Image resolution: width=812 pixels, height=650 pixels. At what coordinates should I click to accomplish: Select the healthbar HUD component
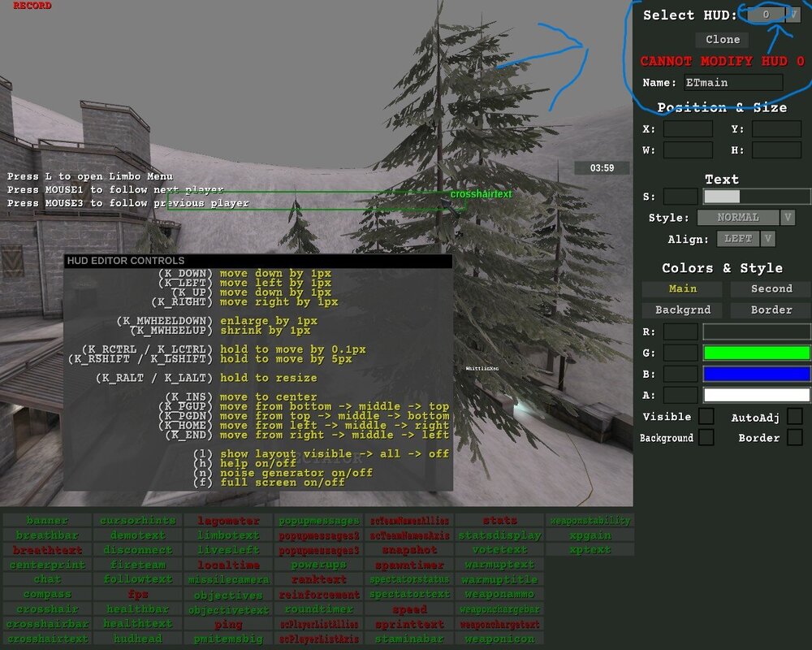[138, 609]
